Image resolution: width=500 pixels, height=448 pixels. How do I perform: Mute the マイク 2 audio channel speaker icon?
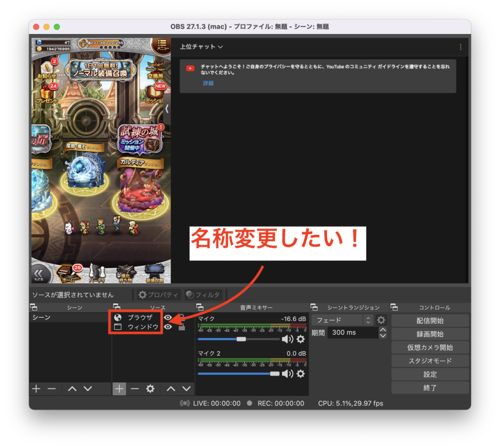coord(287,374)
